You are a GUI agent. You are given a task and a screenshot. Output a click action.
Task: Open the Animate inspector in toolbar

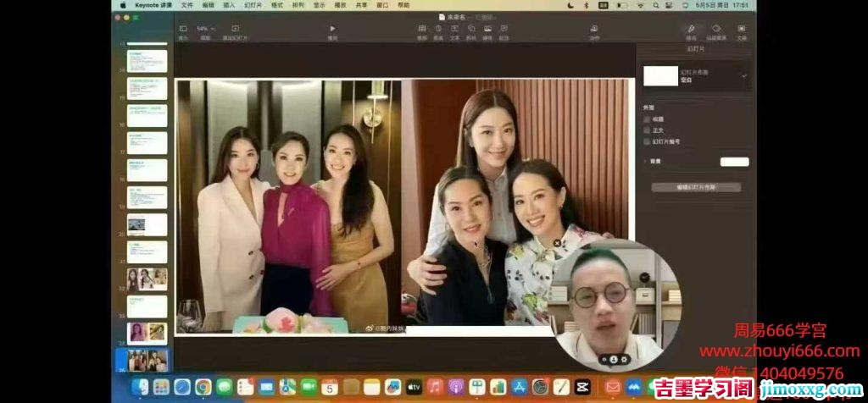(716, 30)
